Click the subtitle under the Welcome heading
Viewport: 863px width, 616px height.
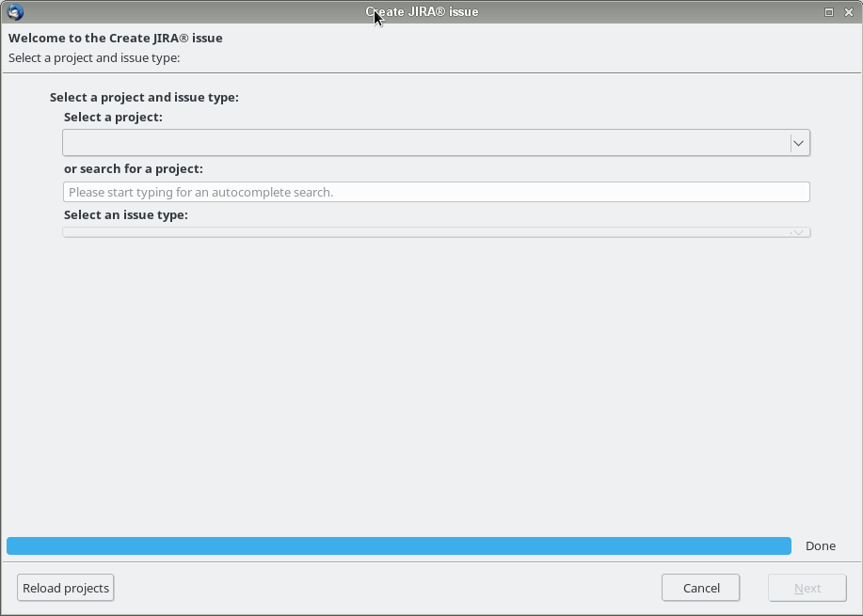(94, 57)
